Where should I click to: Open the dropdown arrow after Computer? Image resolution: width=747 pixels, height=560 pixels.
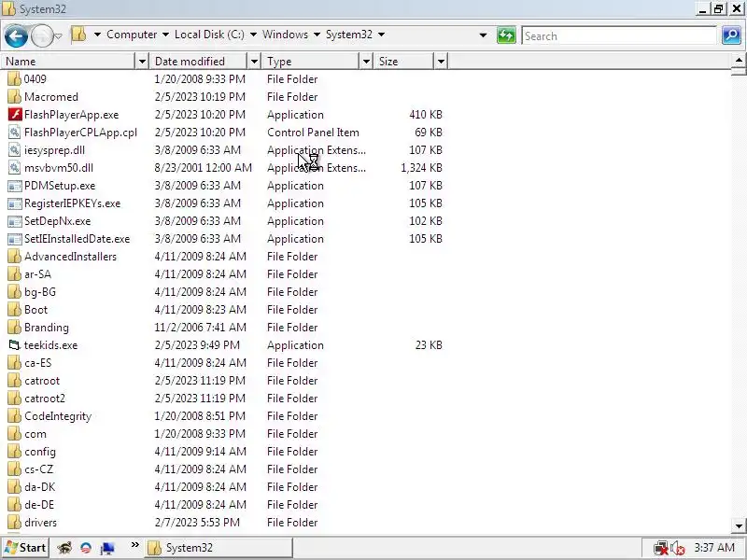tap(165, 35)
